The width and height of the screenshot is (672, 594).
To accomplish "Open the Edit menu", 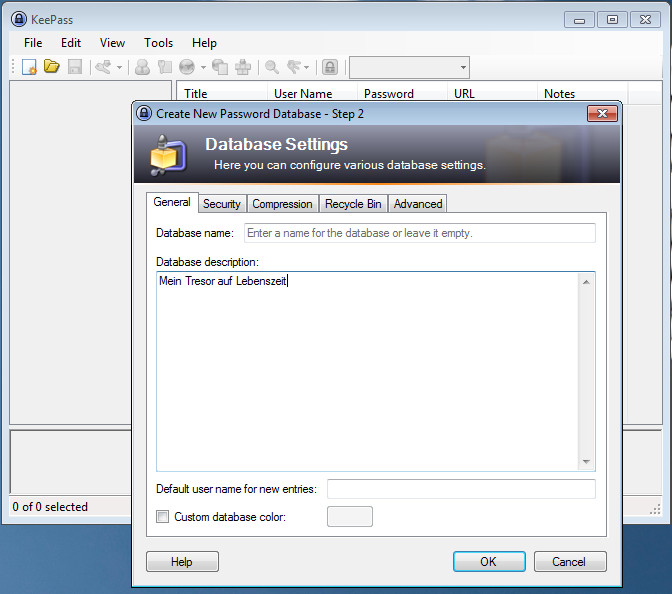I will pos(71,43).
